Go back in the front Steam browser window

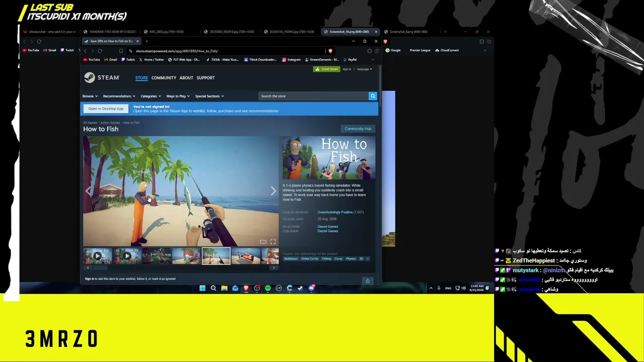(x=85, y=51)
